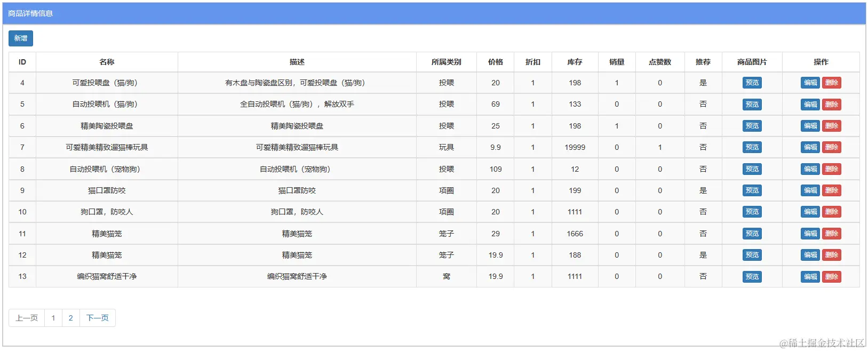The image size is (868, 352).
Task: Edit product ID 9 猫口罩防咬
Action: 810,190
